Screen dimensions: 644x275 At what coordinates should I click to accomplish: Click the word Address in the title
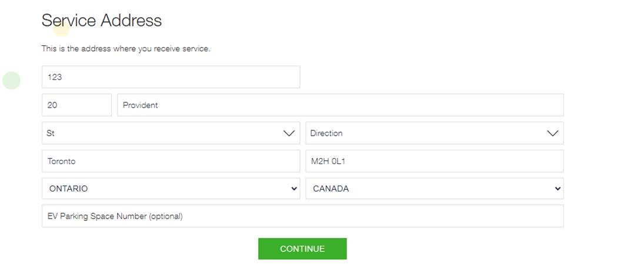(131, 20)
